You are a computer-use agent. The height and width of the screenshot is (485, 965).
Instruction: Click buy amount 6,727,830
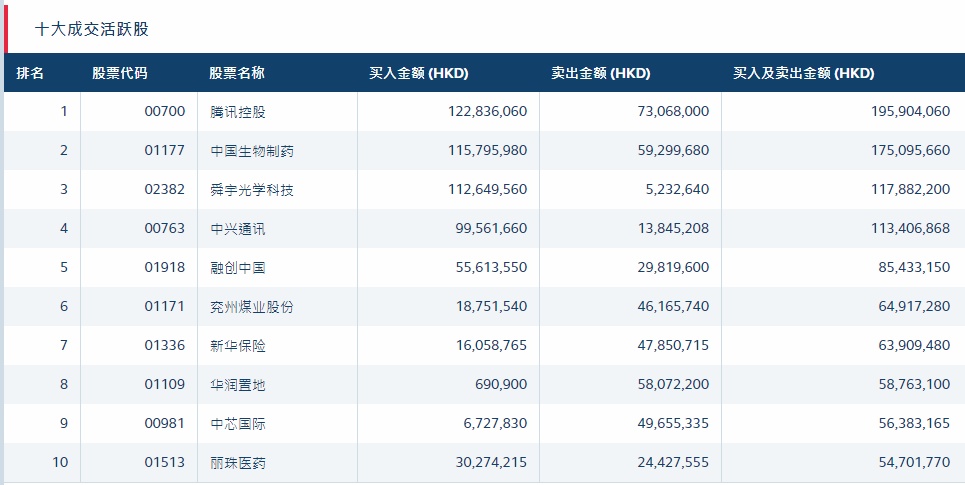[x=495, y=423]
